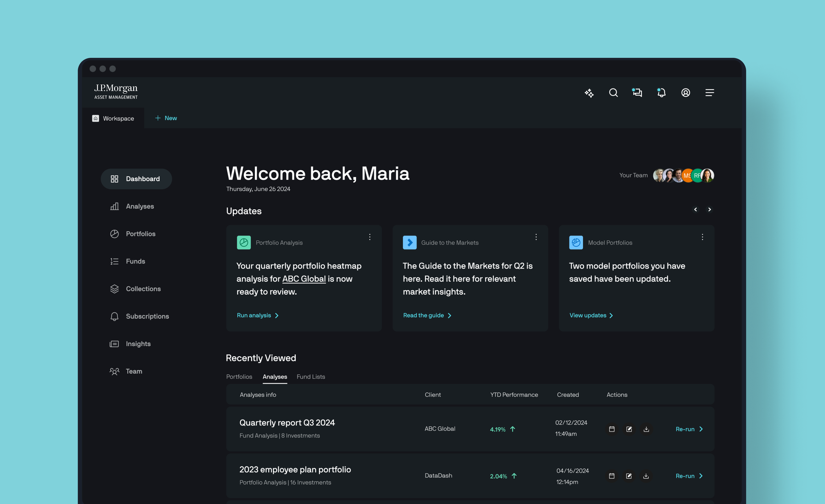Open the user profile icon
825x504 pixels.
pos(685,93)
